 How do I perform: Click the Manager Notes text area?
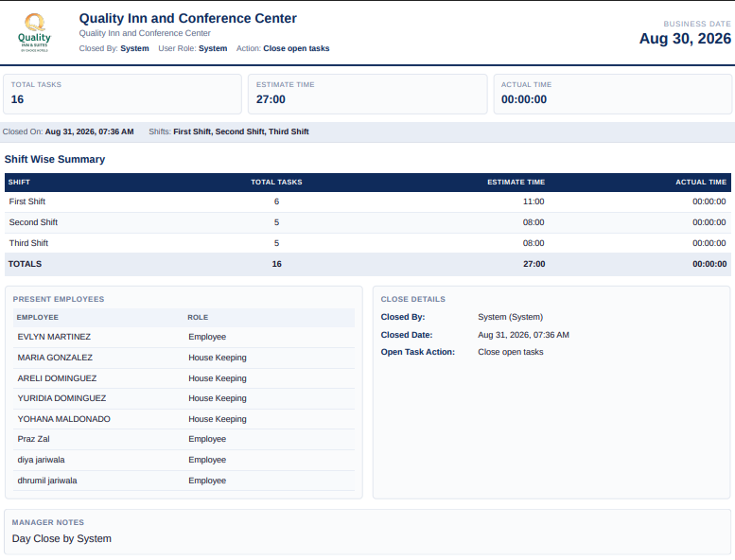pyautogui.click(x=367, y=533)
